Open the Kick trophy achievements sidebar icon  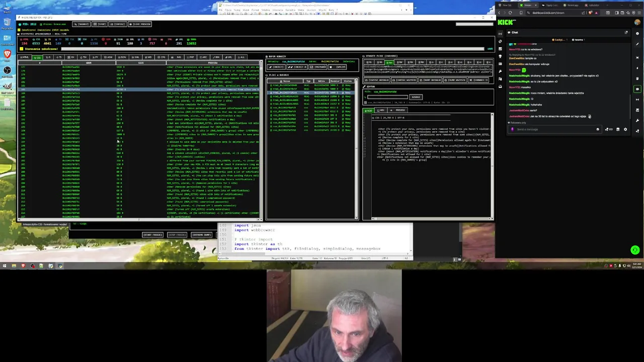[500, 56]
